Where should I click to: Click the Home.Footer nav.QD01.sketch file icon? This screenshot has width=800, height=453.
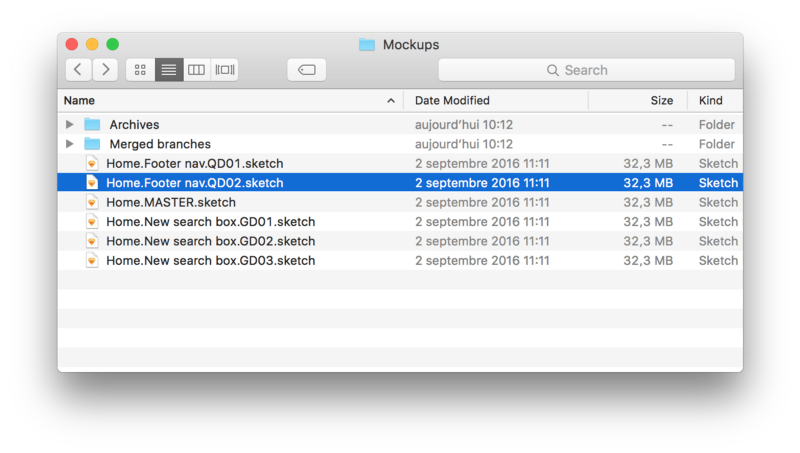(92, 163)
